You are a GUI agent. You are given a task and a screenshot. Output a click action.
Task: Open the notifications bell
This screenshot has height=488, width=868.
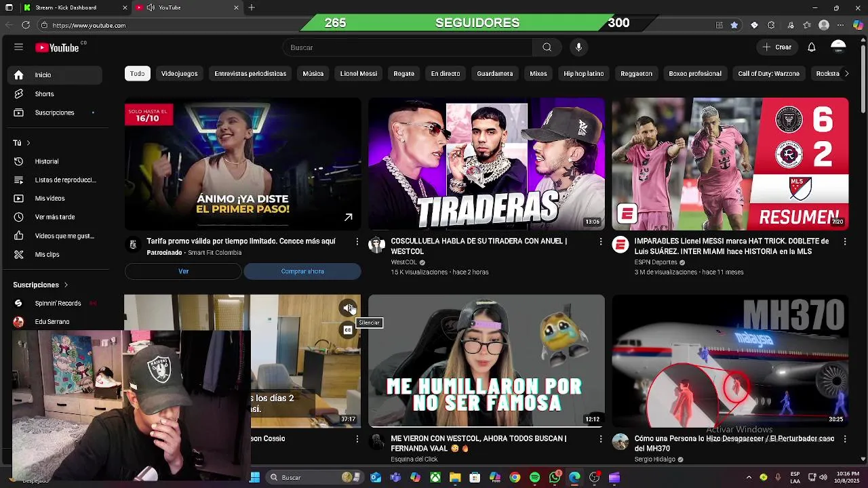click(811, 47)
